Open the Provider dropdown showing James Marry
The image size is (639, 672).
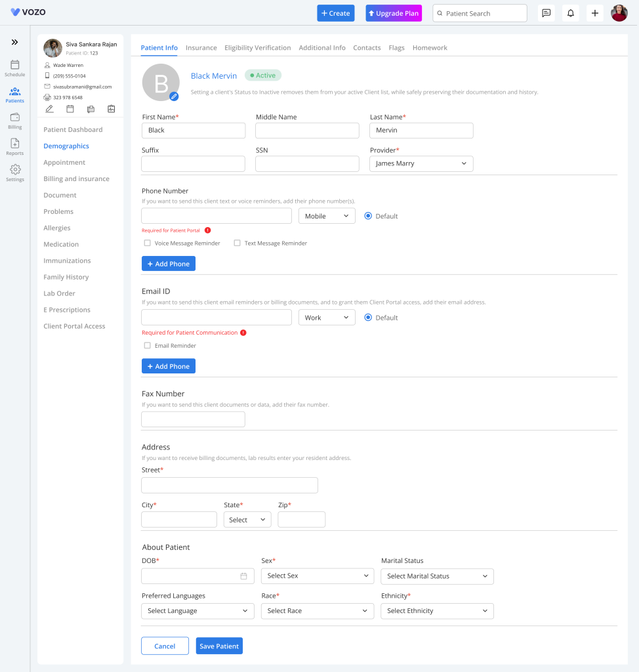(421, 163)
